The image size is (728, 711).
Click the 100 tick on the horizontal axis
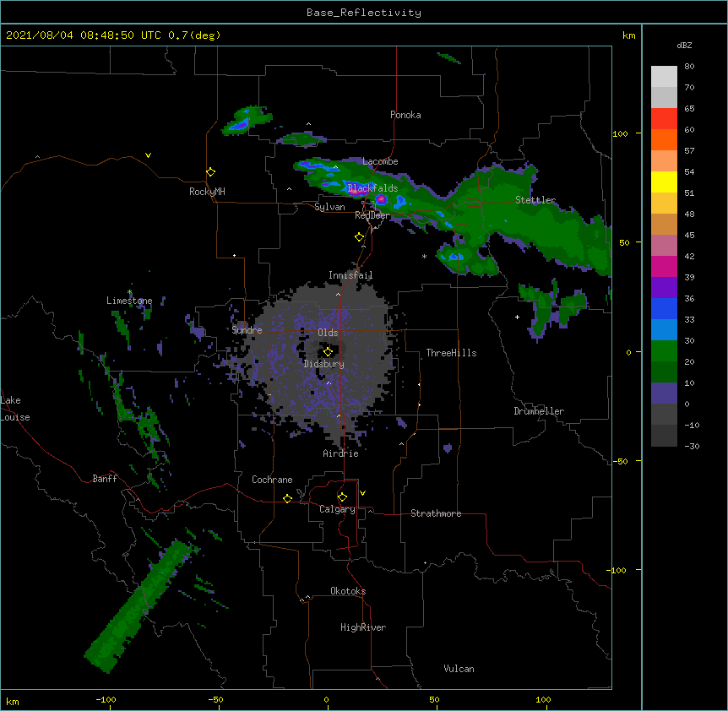click(543, 700)
